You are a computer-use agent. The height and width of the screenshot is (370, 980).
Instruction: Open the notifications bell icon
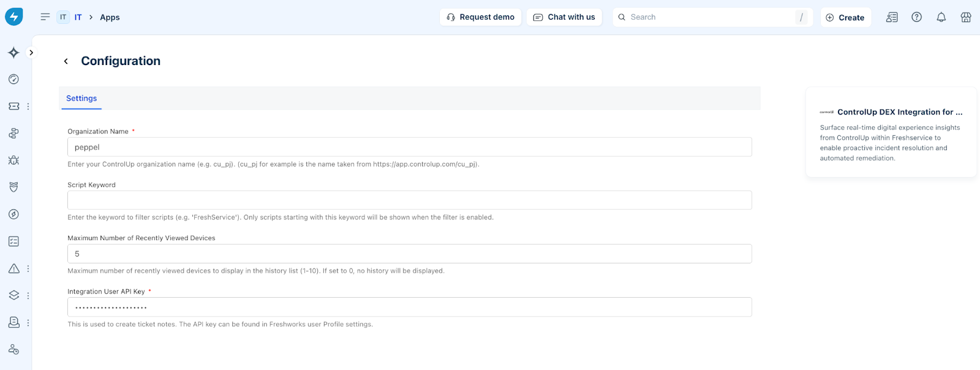point(941,17)
